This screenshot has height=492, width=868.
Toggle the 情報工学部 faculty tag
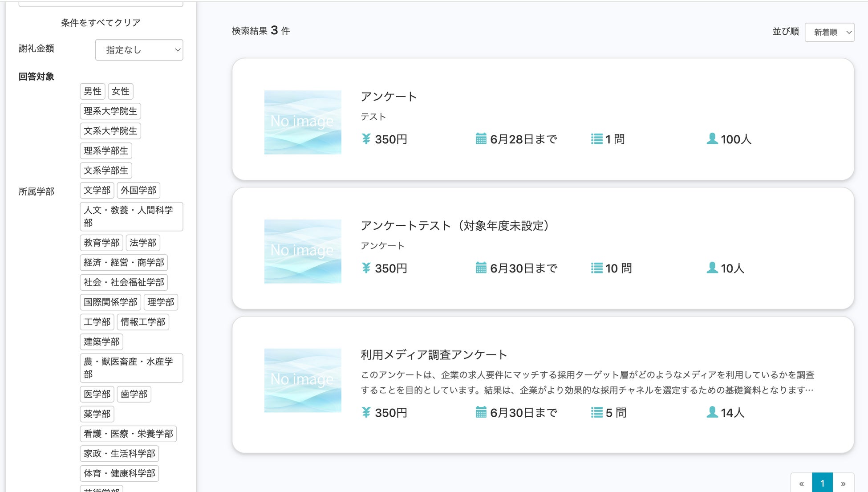143,322
